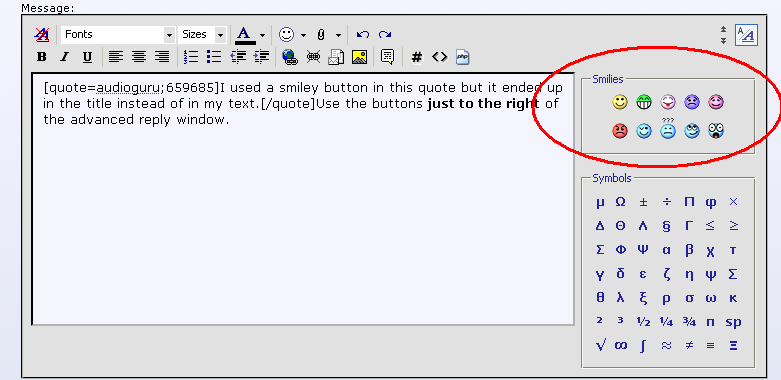Toggle italic formatting
Image resolution: width=781 pixels, height=380 pixels.
[x=64, y=57]
